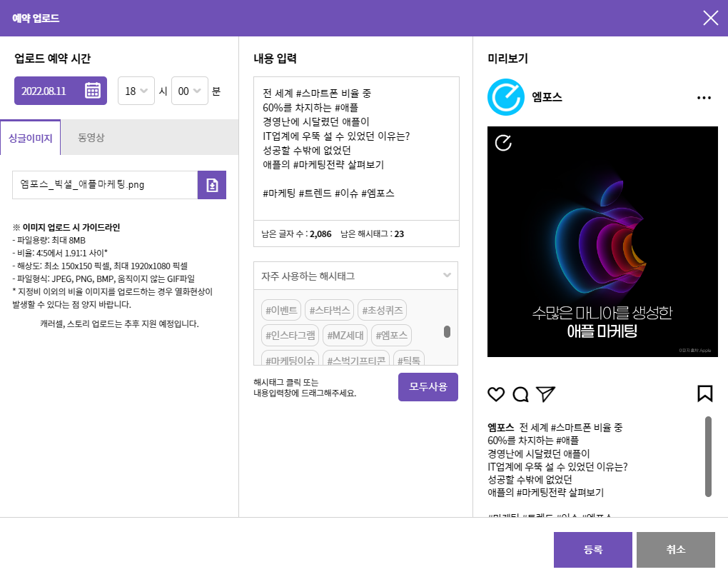
Task: Click the 파일용량: 최대 8MB guideline line
Action: coord(49,240)
